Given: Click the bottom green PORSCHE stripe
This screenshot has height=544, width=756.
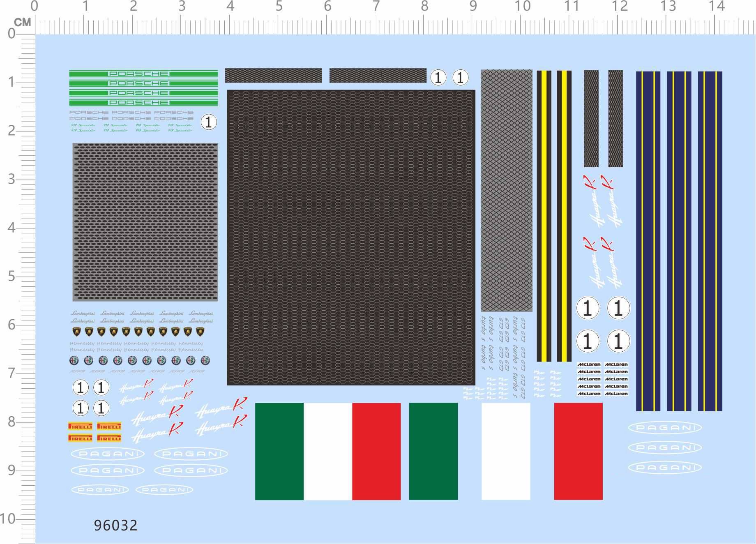Looking at the screenshot, I should click(143, 102).
